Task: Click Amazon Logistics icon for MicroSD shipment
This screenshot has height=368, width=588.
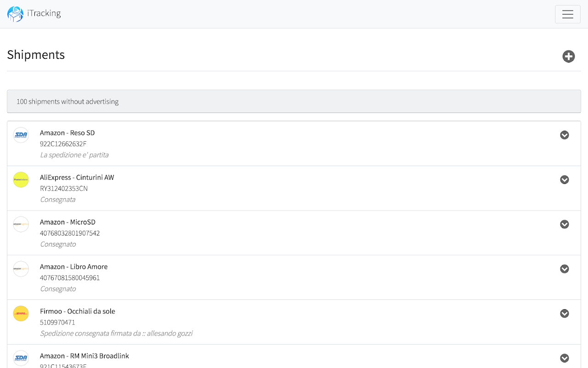Action: point(21,224)
